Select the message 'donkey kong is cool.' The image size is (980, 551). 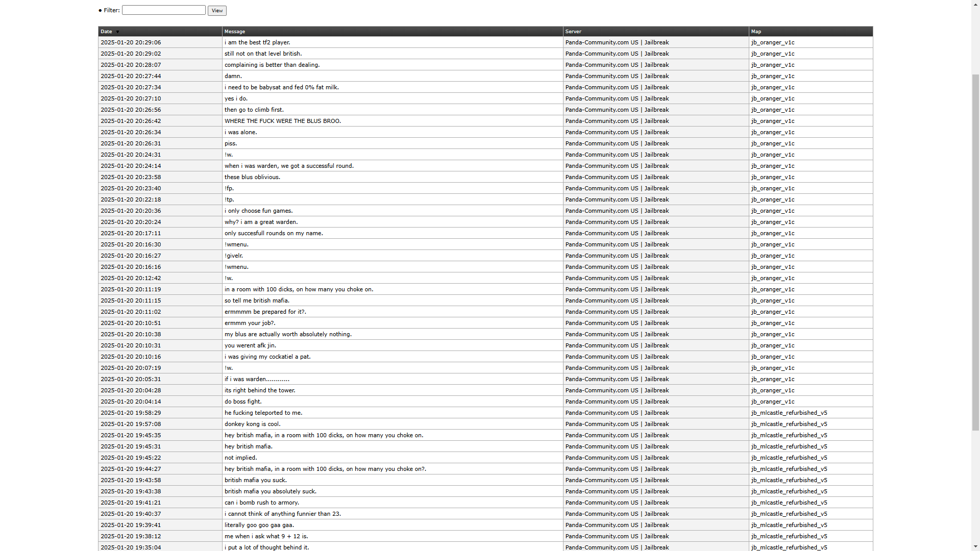[x=252, y=424]
